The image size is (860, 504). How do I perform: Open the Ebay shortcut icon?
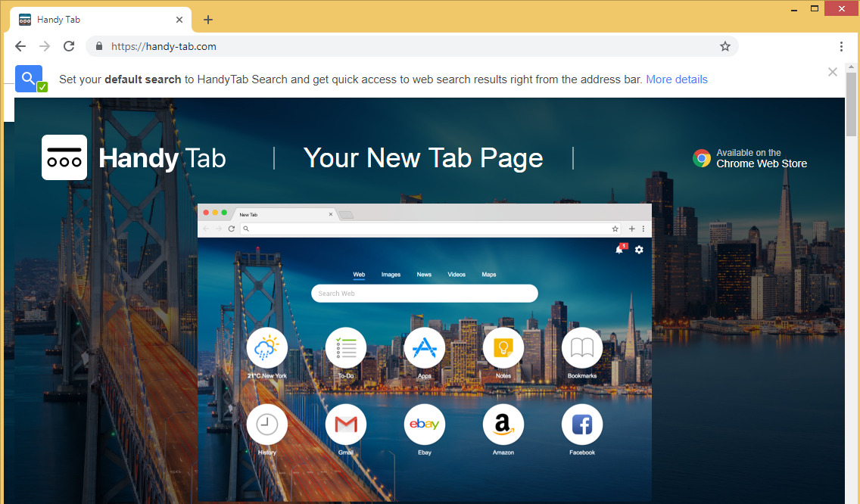coord(425,425)
